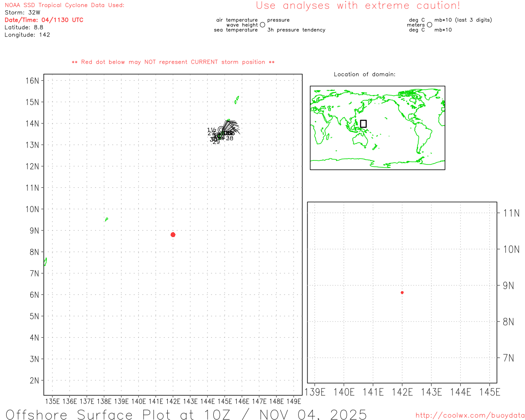Click the black domain box on world map
This screenshot has height=420, width=525.
(363, 123)
